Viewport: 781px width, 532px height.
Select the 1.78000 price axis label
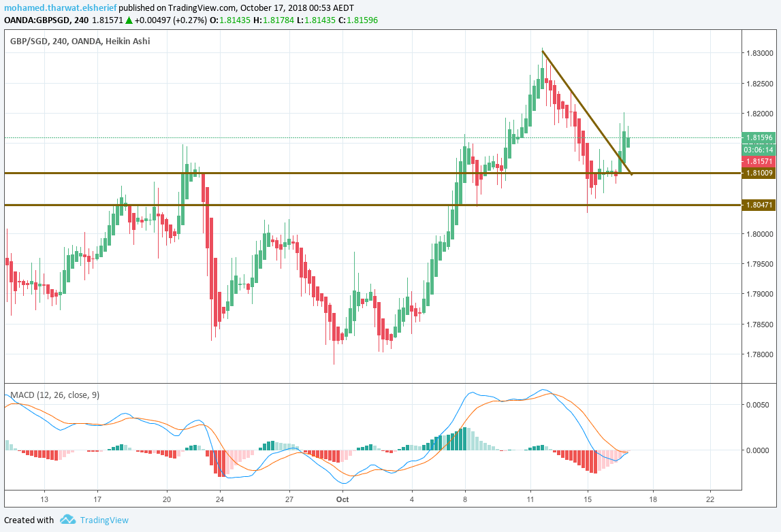pyautogui.click(x=760, y=355)
